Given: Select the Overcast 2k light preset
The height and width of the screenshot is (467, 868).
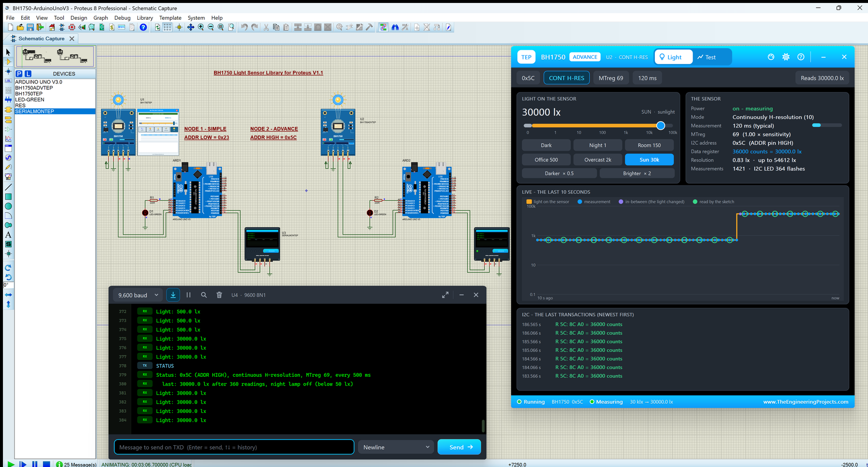Looking at the screenshot, I should tap(598, 160).
